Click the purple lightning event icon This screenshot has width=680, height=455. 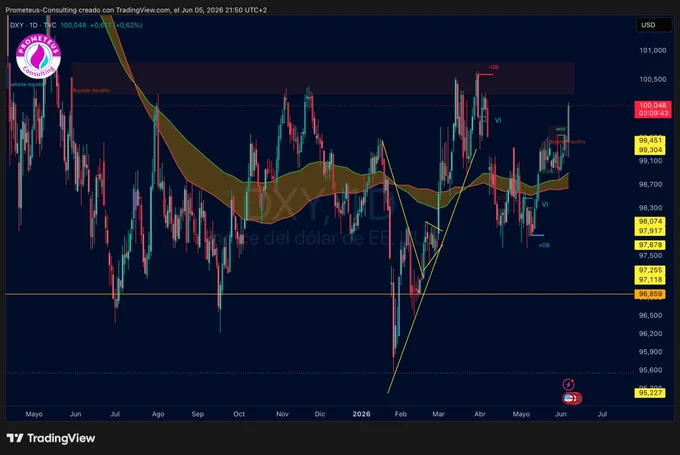569,384
